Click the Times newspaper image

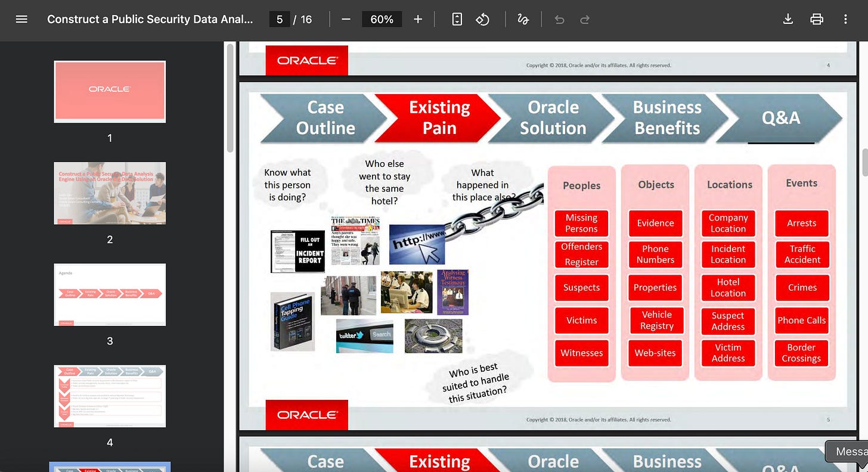pos(355,241)
